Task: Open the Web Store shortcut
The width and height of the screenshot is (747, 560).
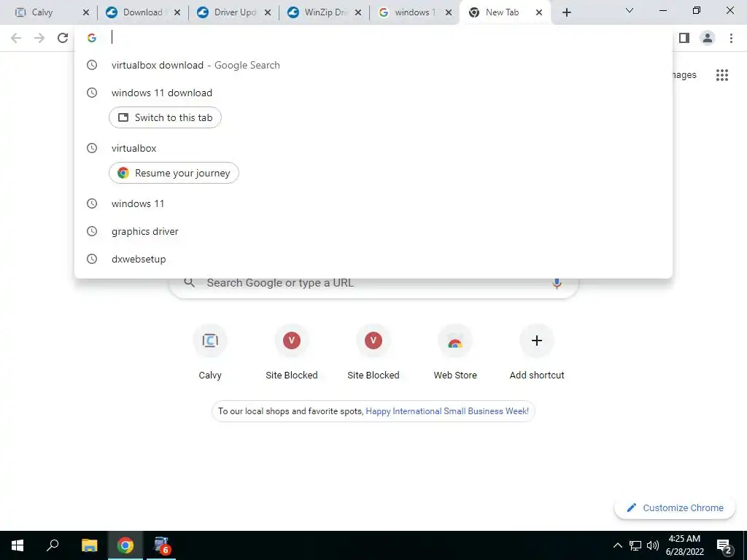Action: (455, 352)
